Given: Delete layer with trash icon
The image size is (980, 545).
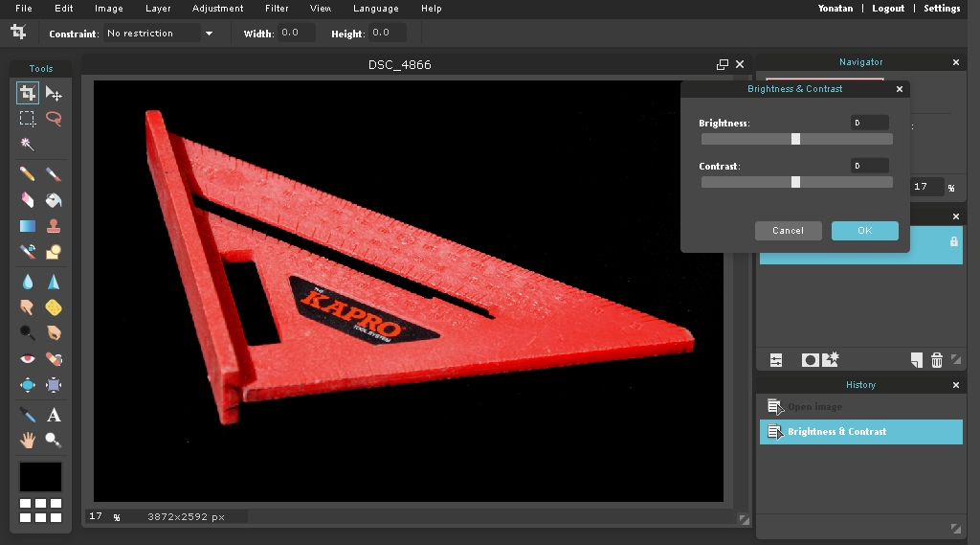Looking at the screenshot, I should (x=936, y=360).
